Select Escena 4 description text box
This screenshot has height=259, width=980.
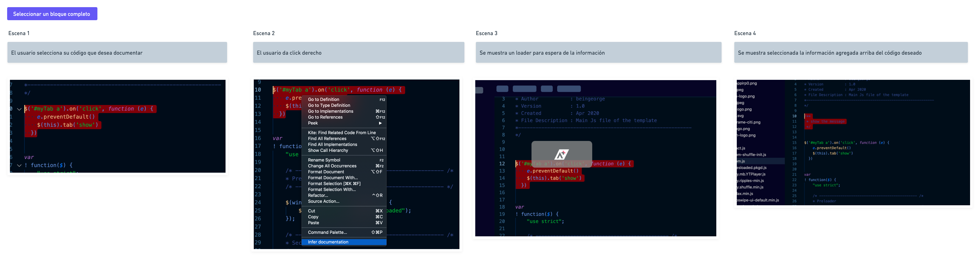851,52
